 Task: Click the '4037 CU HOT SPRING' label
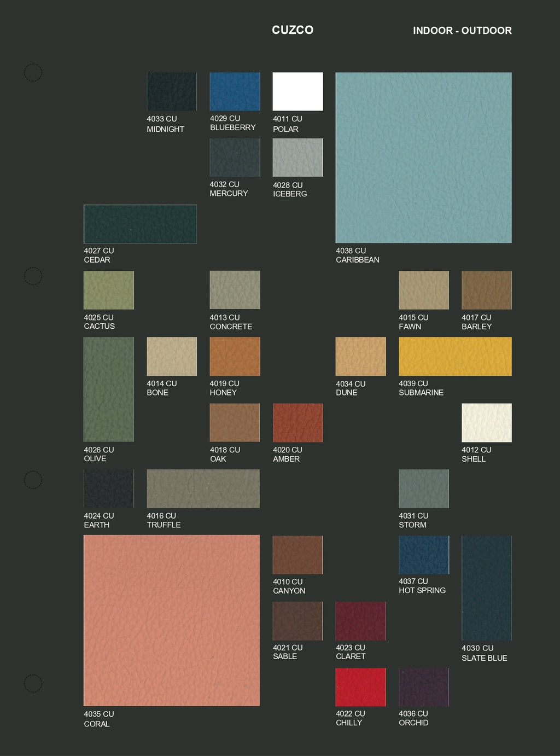pos(422,586)
